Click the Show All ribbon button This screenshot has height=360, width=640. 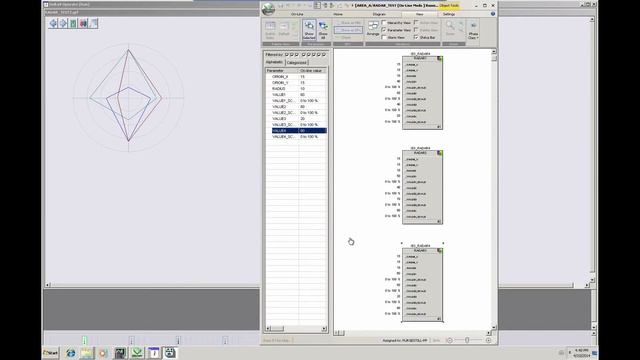tap(323, 30)
